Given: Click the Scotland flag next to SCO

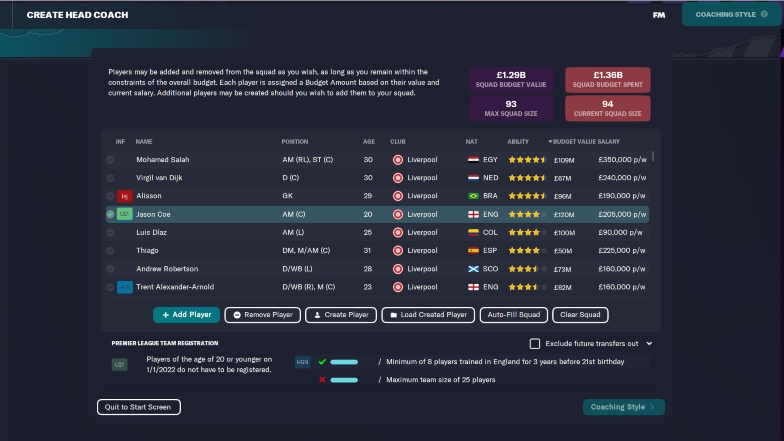Looking at the screenshot, I should pos(473,269).
